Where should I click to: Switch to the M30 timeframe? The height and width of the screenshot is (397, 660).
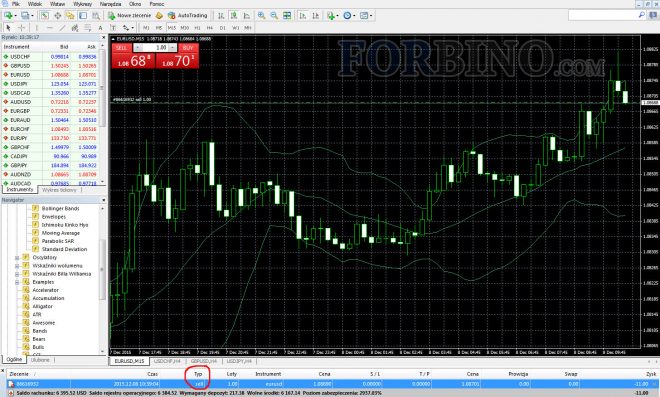[184, 28]
